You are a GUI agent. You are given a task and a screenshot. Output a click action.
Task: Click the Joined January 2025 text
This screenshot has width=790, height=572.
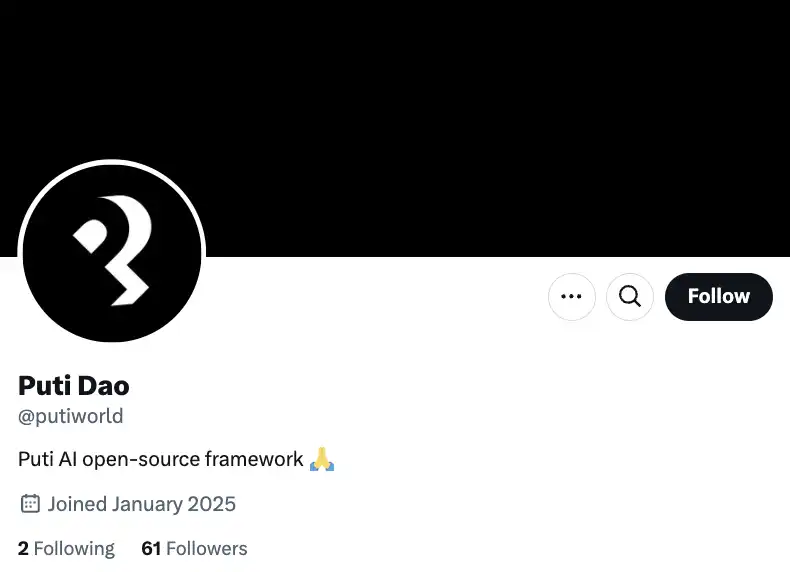coord(142,504)
